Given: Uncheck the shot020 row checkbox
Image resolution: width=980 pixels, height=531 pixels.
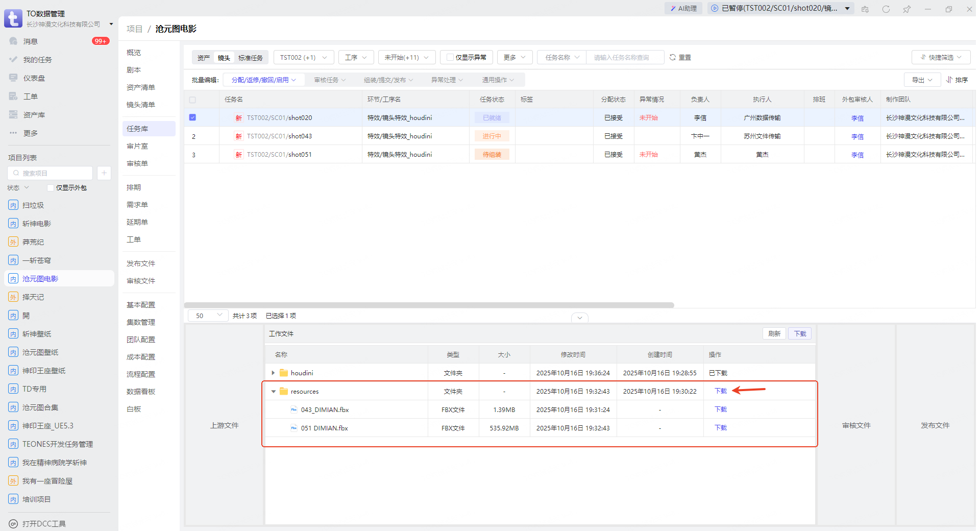Looking at the screenshot, I should click(x=192, y=117).
